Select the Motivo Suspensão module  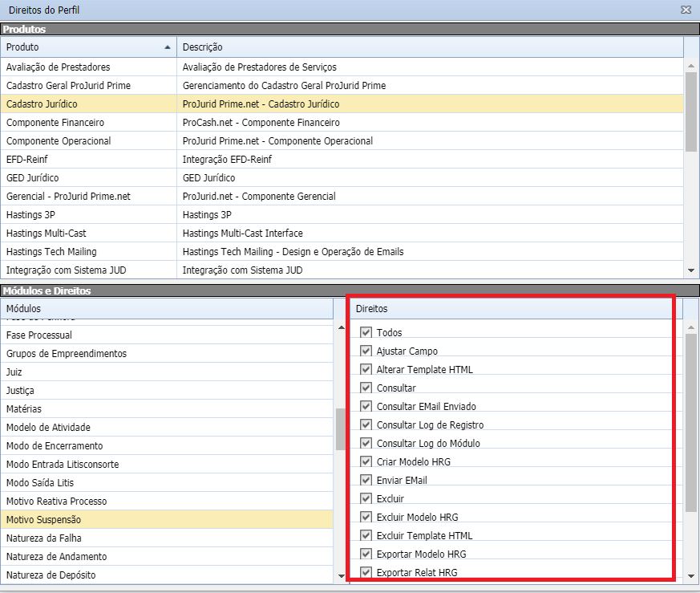pyautogui.click(x=167, y=520)
